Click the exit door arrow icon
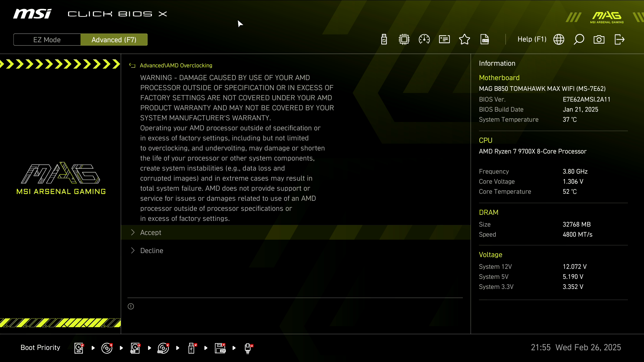Image resolution: width=644 pixels, height=362 pixels. click(620, 40)
